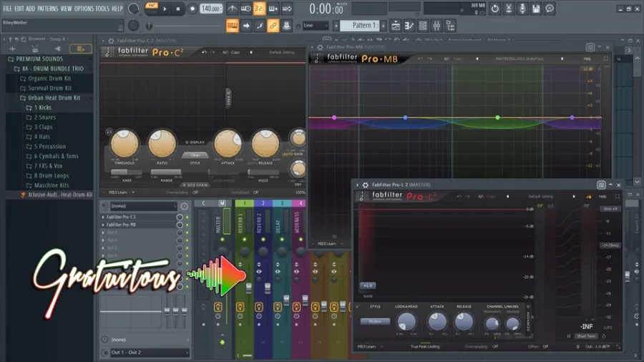Image resolution: width=644 pixels, height=362 pixels.
Task: Click the tempo 140.000 field
Action: 210,9
